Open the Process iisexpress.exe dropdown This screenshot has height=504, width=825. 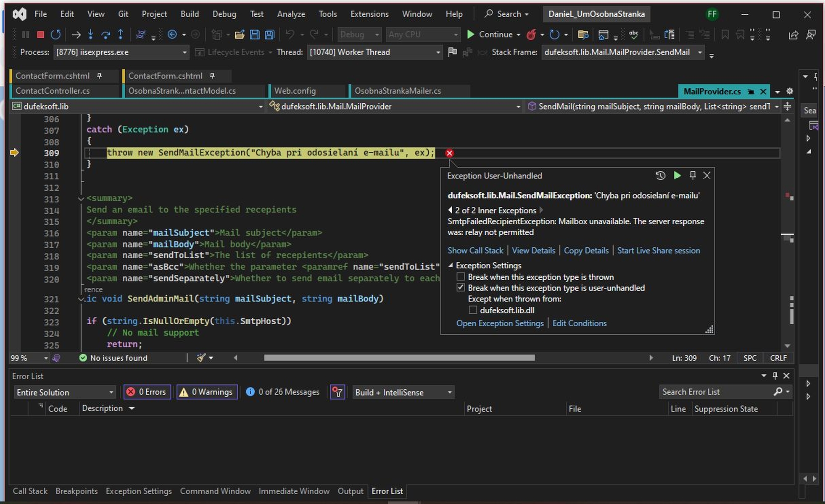pos(184,52)
